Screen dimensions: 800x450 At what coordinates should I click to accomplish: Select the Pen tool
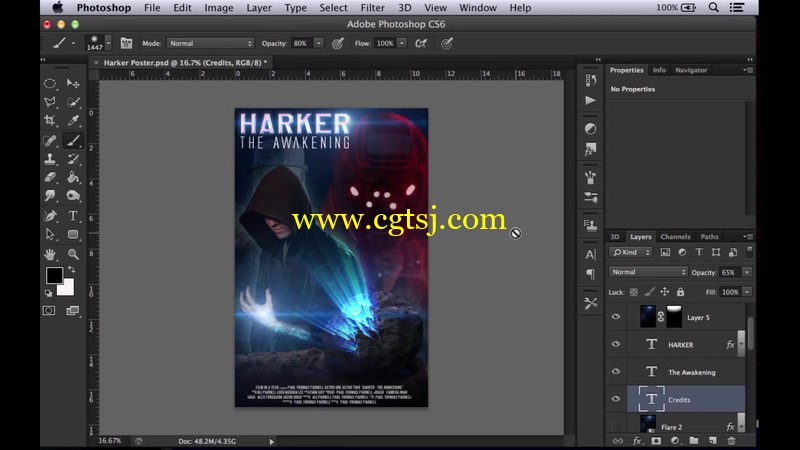pyautogui.click(x=50, y=215)
